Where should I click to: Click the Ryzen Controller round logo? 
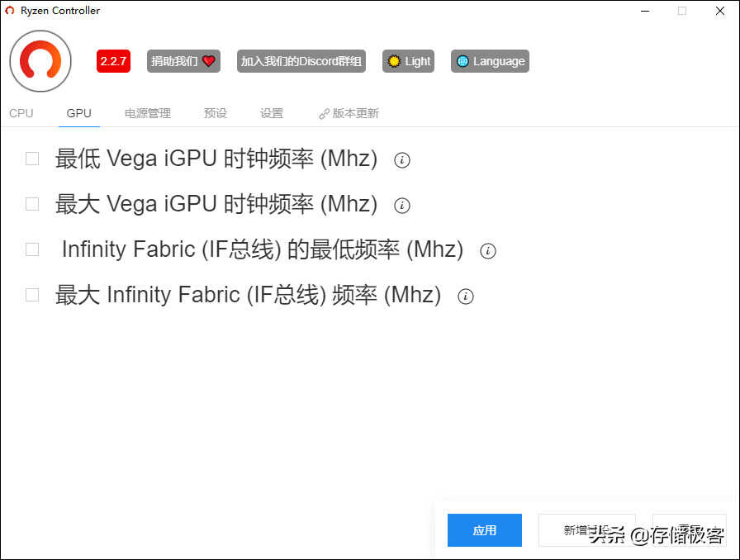[x=40, y=61]
